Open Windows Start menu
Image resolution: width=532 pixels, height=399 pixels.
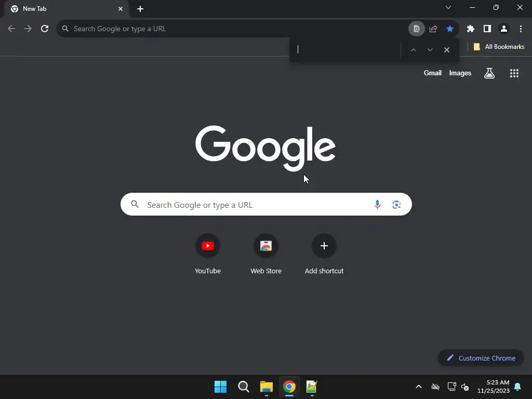pyautogui.click(x=220, y=387)
